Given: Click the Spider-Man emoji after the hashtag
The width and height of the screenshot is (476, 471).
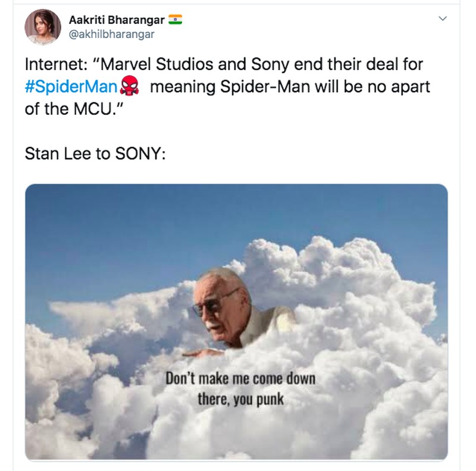Looking at the screenshot, I should [129, 87].
